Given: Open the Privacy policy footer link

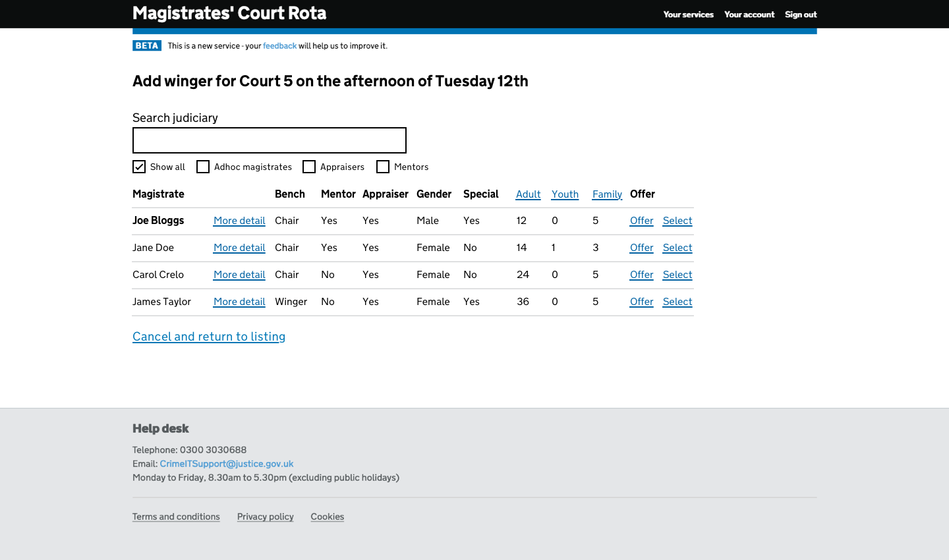Looking at the screenshot, I should 265,517.
